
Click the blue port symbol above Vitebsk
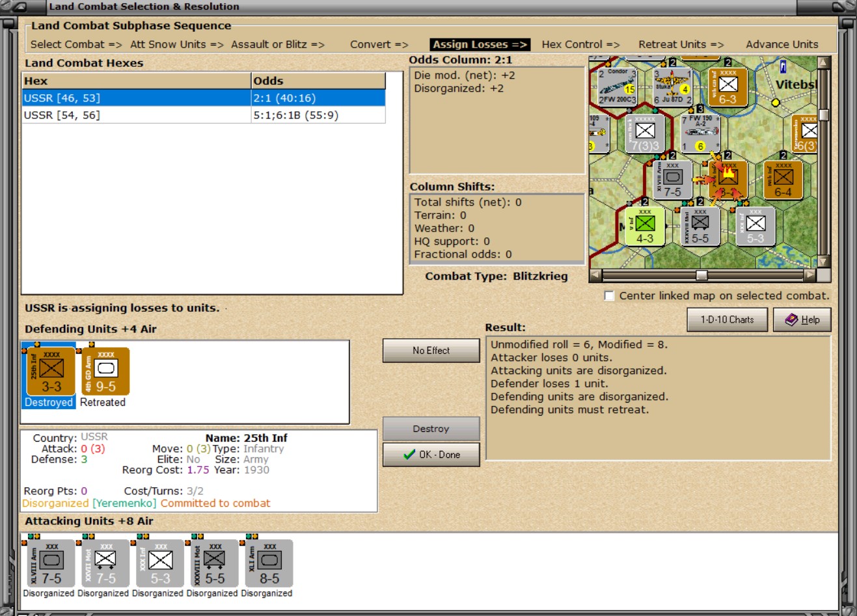coord(783,66)
